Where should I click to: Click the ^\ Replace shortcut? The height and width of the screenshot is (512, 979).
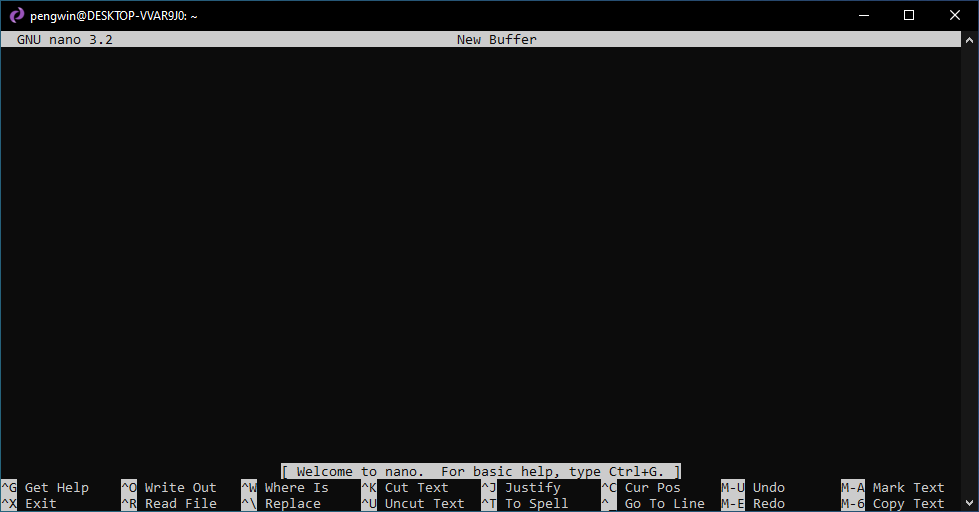point(281,503)
